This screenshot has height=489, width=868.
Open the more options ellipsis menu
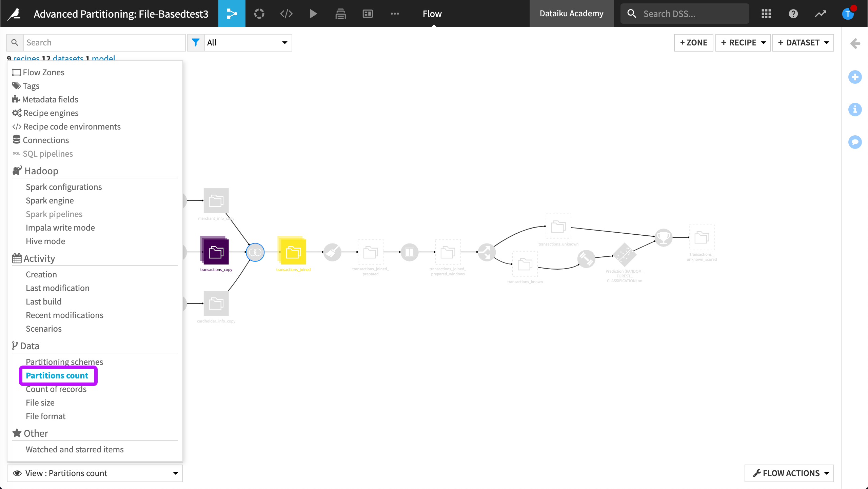[x=394, y=14]
